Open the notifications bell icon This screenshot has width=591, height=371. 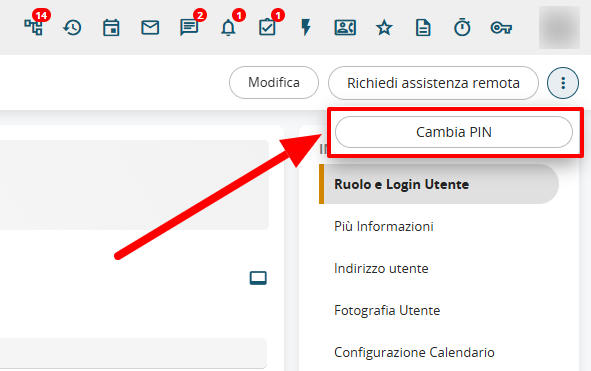coord(228,28)
